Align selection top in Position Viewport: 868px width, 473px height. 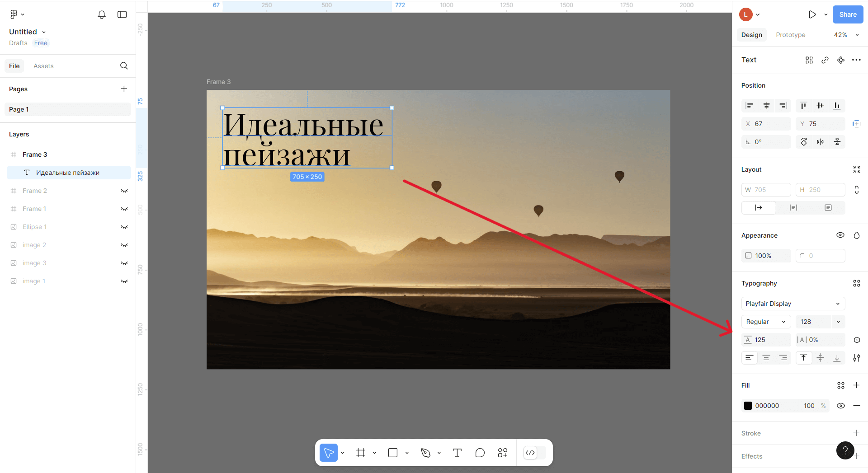point(803,106)
